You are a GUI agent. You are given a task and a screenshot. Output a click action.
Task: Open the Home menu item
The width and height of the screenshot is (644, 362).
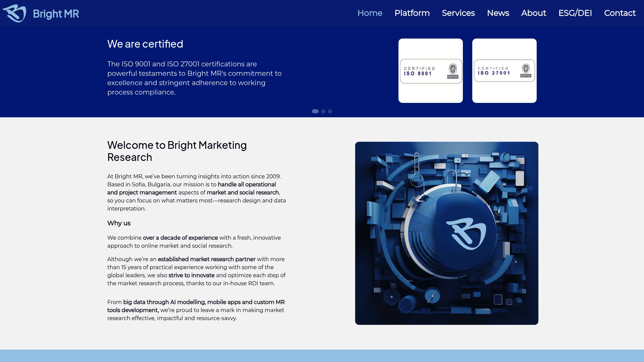click(370, 13)
